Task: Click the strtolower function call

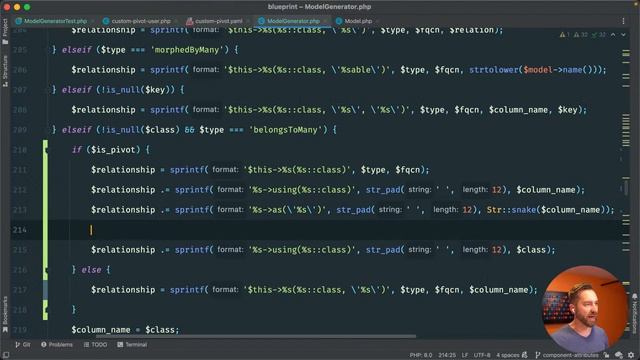Action: point(493,70)
